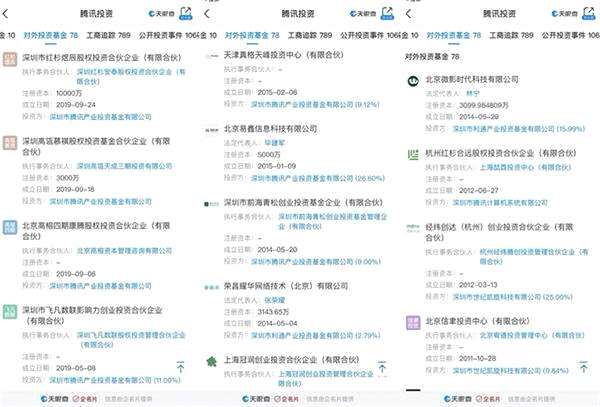
Task: Open partner link 深圳红杉安泰股权投资合伙企业
Action: pyautogui.click(x=131, y=77)
